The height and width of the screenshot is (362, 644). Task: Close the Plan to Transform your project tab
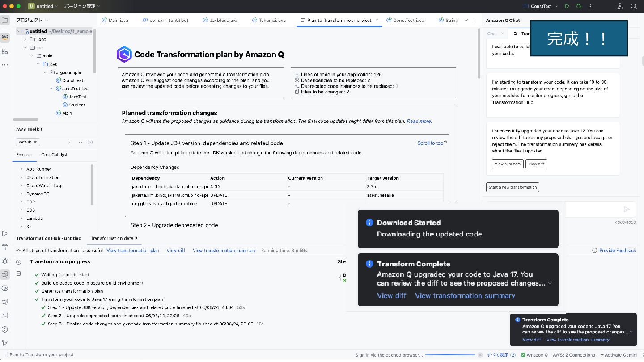point(377,20)
